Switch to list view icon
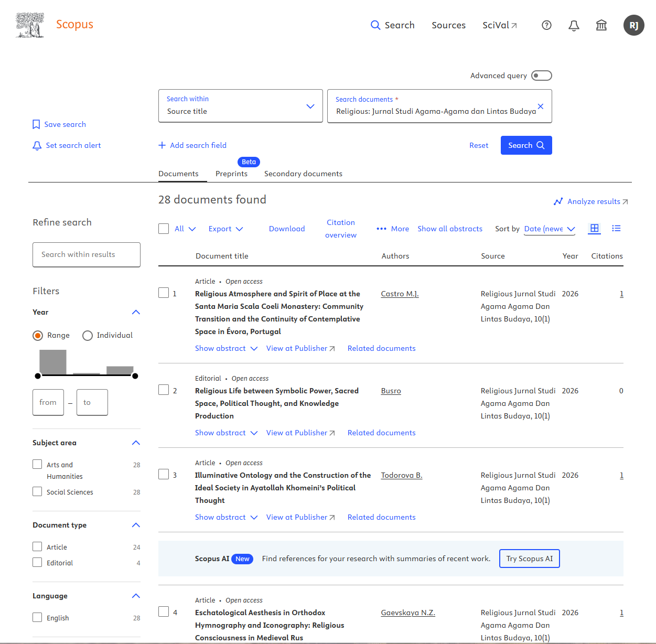The height and width of the screenshot is (644, 656). [616, 228]
